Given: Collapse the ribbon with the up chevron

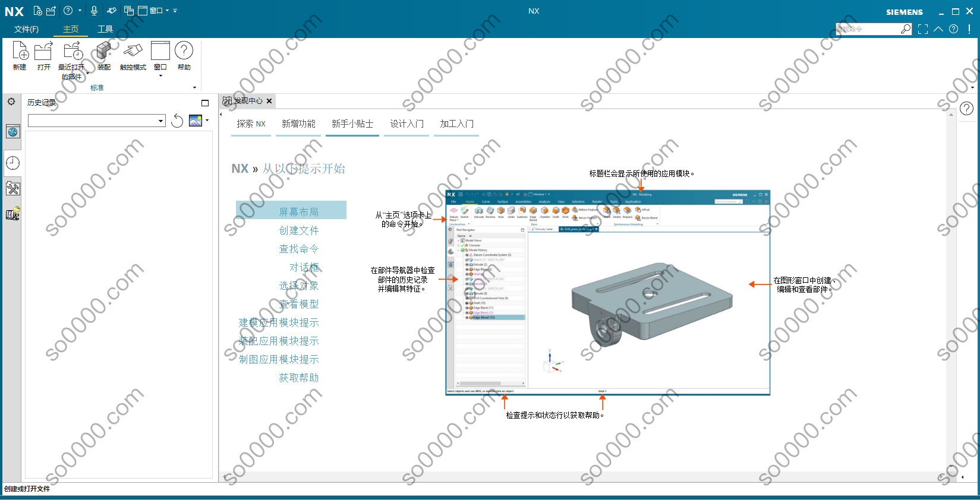Looking at the screenshot, I should click(x=938, y=29).
